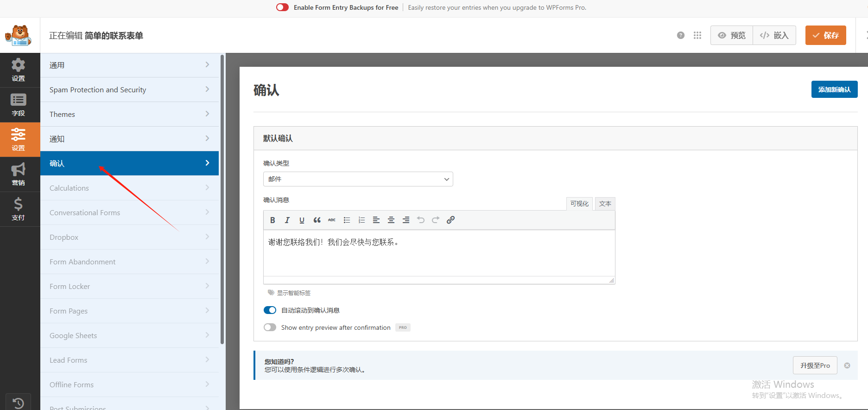Expand the 通用 settings section
This screenshot has height=410, width=868.
[129, 65]
